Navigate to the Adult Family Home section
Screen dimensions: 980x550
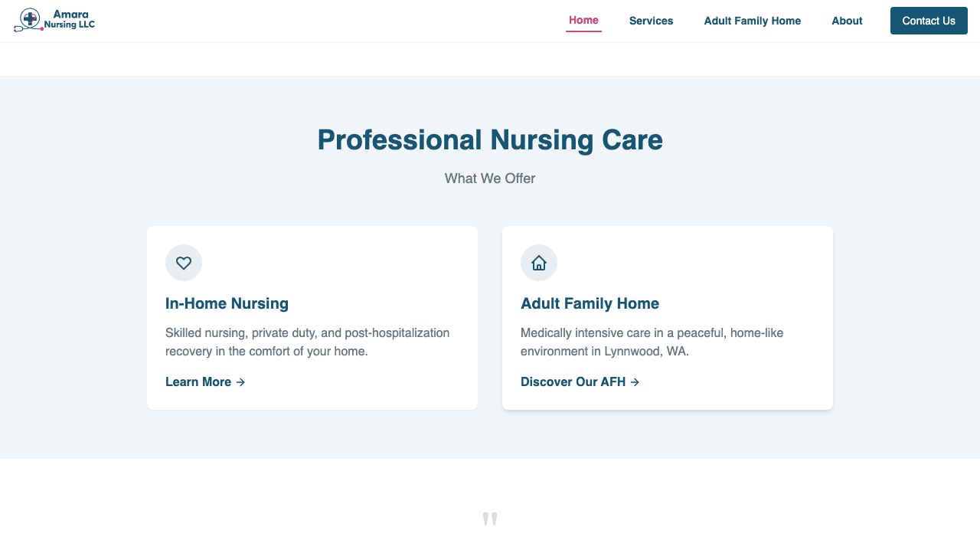point(752,21)
